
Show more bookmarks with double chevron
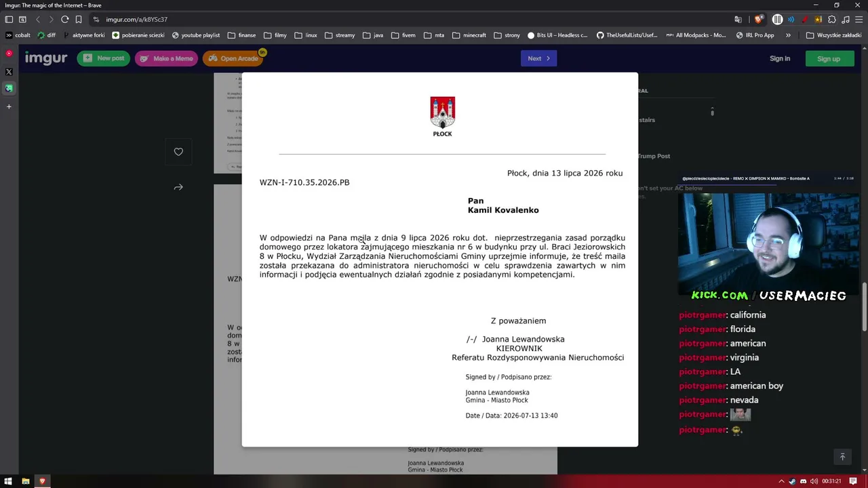pos(788,35)
